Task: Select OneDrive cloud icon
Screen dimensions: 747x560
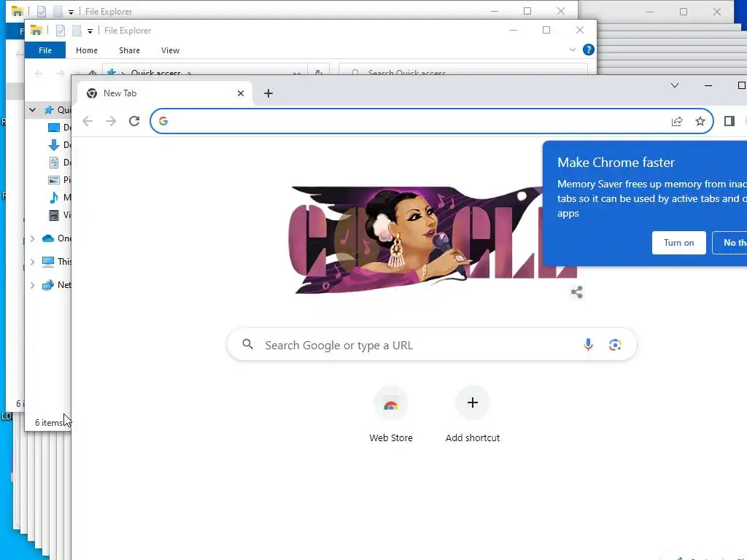Action: click(48, 238)
